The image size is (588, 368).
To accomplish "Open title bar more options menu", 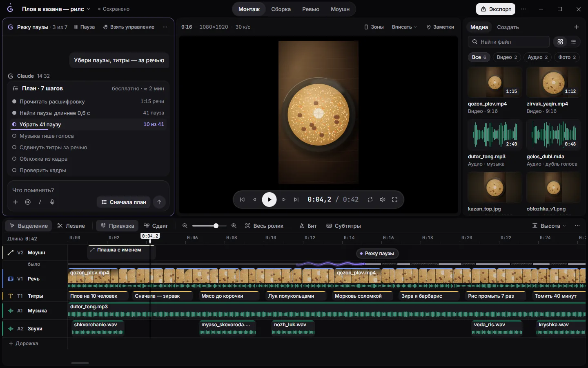I will tap(523, 9).
